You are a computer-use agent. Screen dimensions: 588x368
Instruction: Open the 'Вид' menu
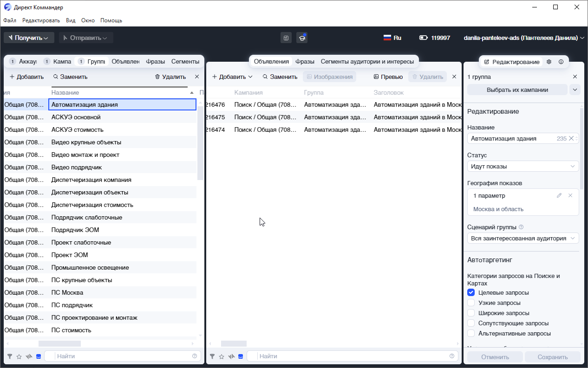[71, 20]
